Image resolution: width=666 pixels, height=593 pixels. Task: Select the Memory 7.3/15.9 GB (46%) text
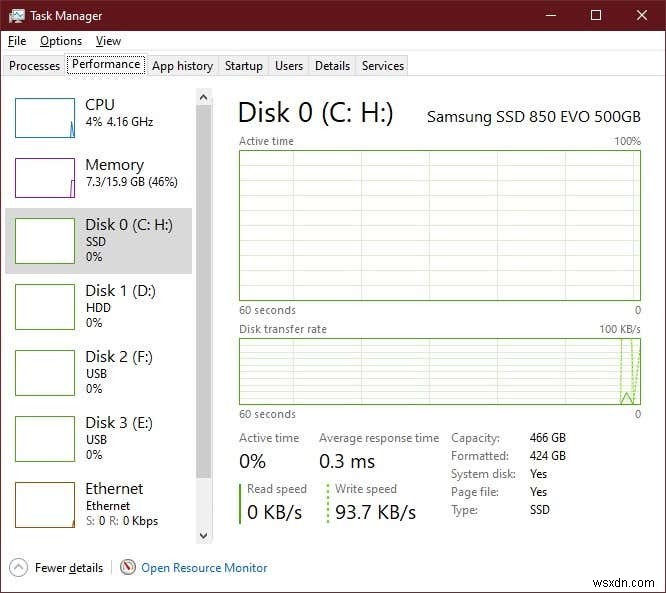point(131,173)
